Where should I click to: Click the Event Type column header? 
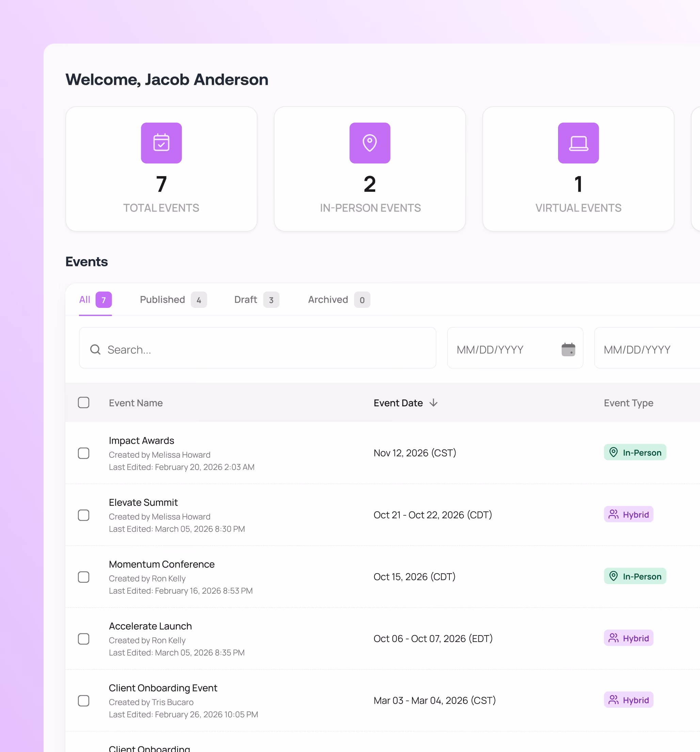pyautogui.click(x=628, y=403)
